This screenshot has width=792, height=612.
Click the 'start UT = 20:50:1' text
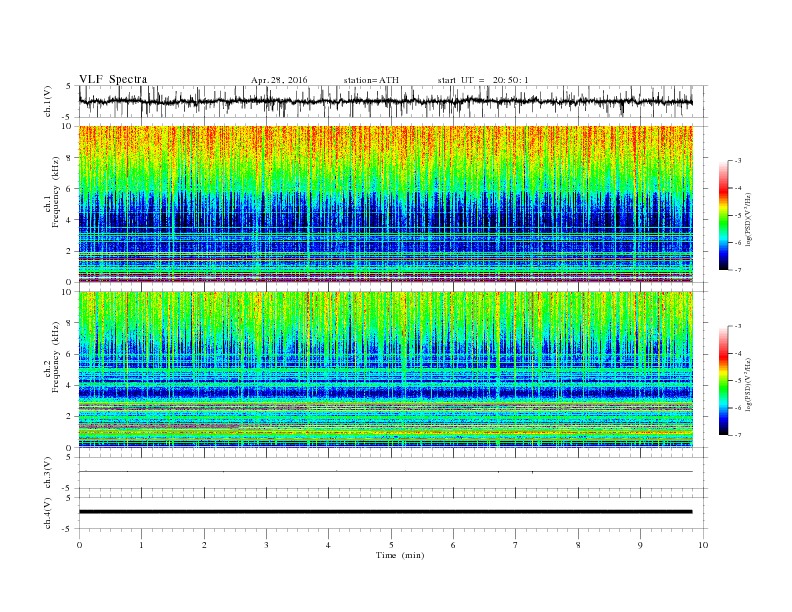click(483, 80)
